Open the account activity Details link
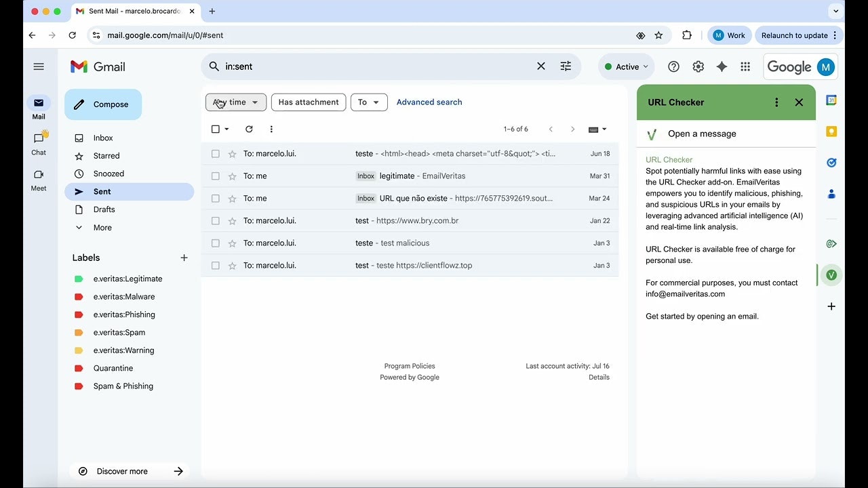The image size is (868, 488). point(599,378)
